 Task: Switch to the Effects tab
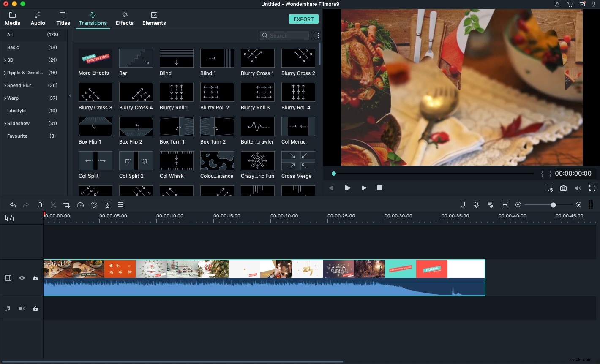[x=124, y=19]
